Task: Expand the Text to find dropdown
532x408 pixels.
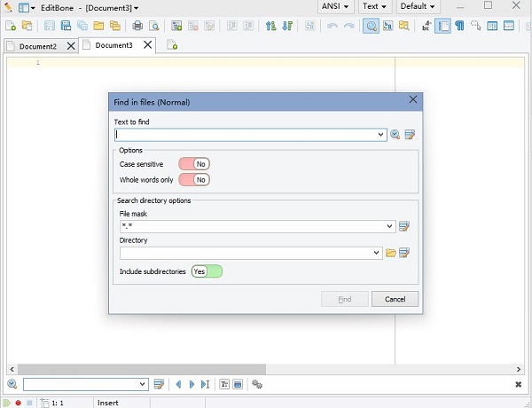Action: (380, 135)
